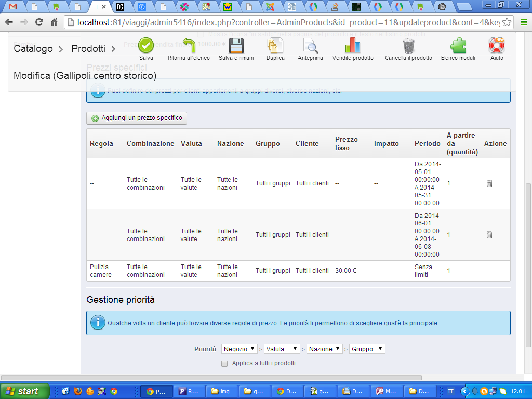
Task: Click the Windows start button
Action: coord(24,391)
